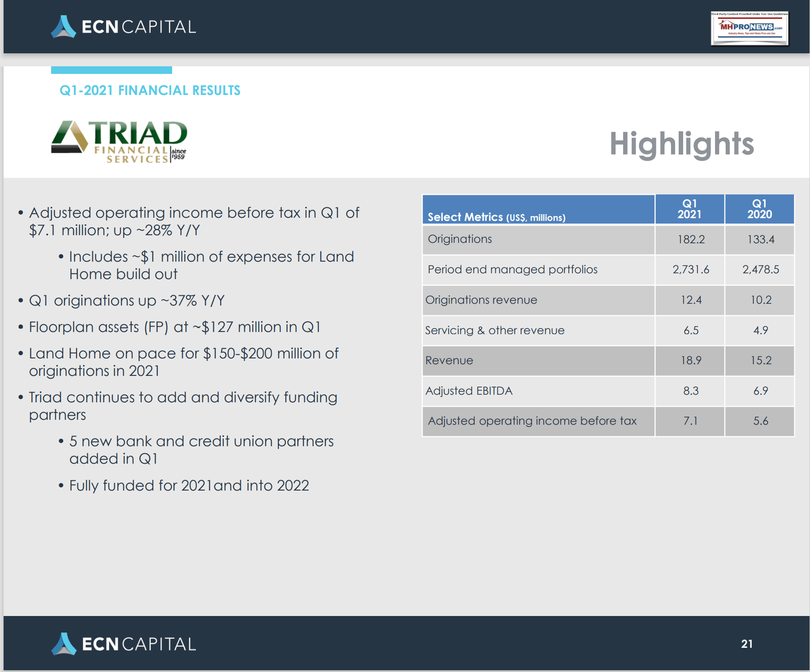Viewport: 810px width, 672px height.
Task: Click the page number 21
Action: point(747,644)
